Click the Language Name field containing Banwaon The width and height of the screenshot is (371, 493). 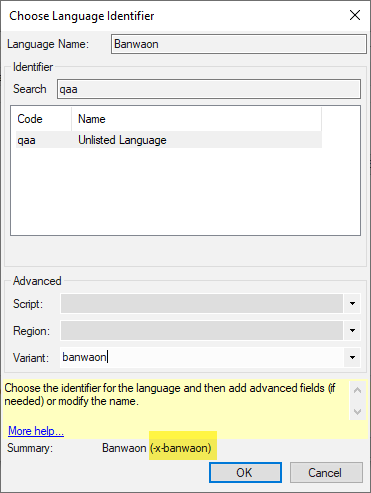pyautogui.click(x=239, y=44)
